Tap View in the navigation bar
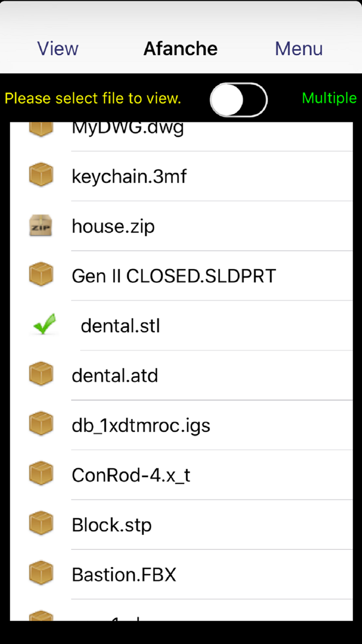Viewport: 362px width, 644px height. coord(58,49)
